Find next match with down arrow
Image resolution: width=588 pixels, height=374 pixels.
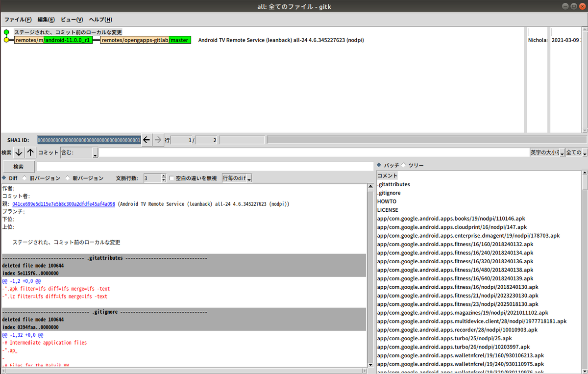(19, 153)
